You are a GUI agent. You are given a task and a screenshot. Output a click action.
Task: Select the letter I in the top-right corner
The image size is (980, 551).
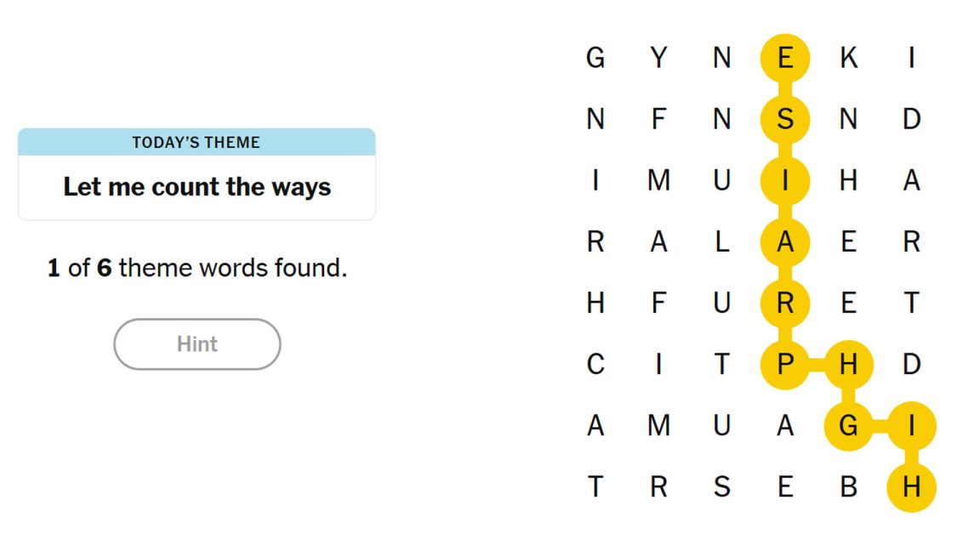911,57
